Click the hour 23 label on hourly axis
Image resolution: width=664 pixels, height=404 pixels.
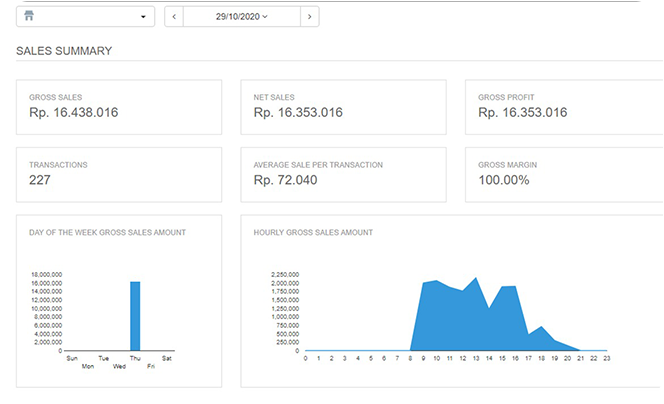(x=606, y=358)
